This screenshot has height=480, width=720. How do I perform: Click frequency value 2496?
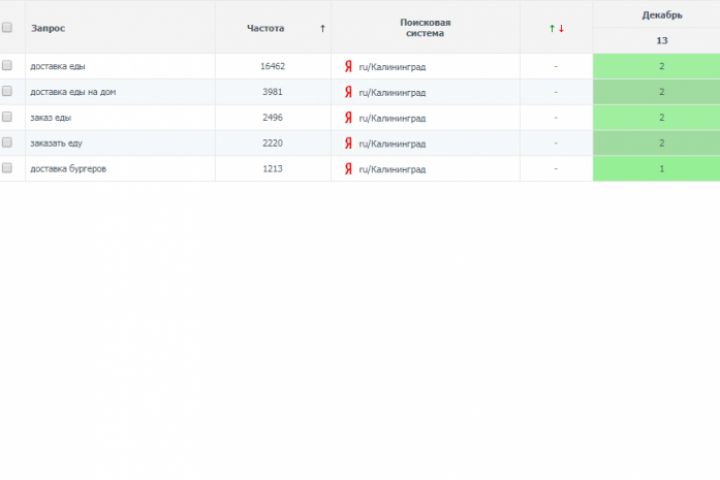point(272,118)
